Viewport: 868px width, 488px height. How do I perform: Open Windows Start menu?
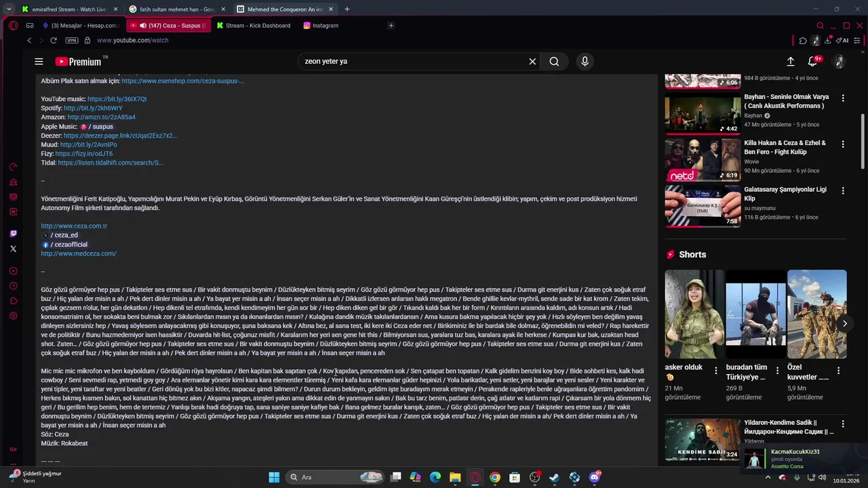click(274, 477)
